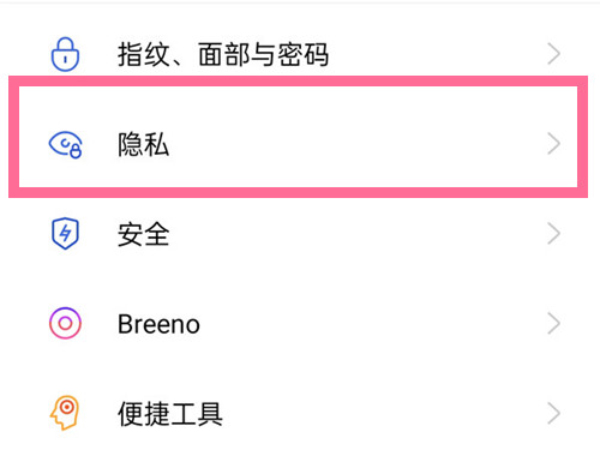Select the 安全 text label

click(143, 235)
